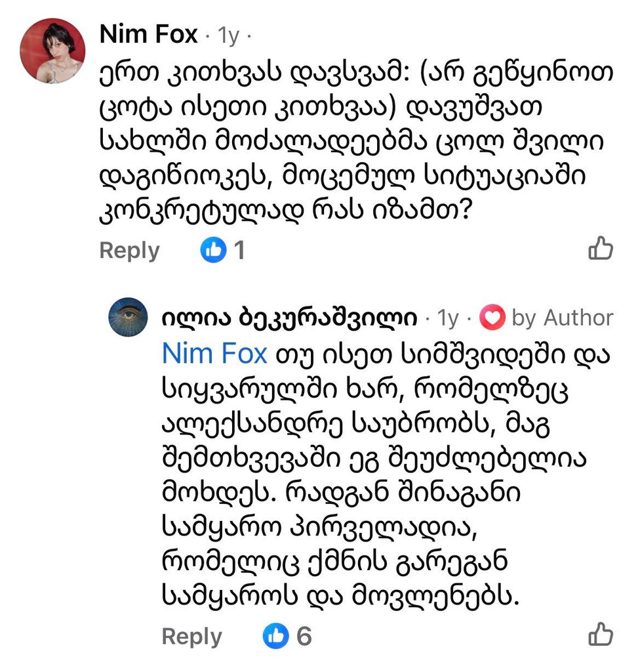This screenshot has height=672, width=640.
Task: Click the ილია ბეკურაშვილი author name
Action: coord(289,318)
